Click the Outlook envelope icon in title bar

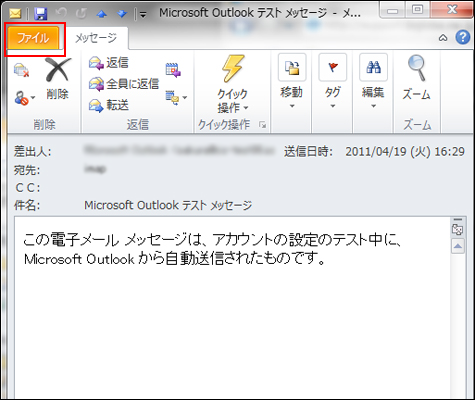click(15, 14)
